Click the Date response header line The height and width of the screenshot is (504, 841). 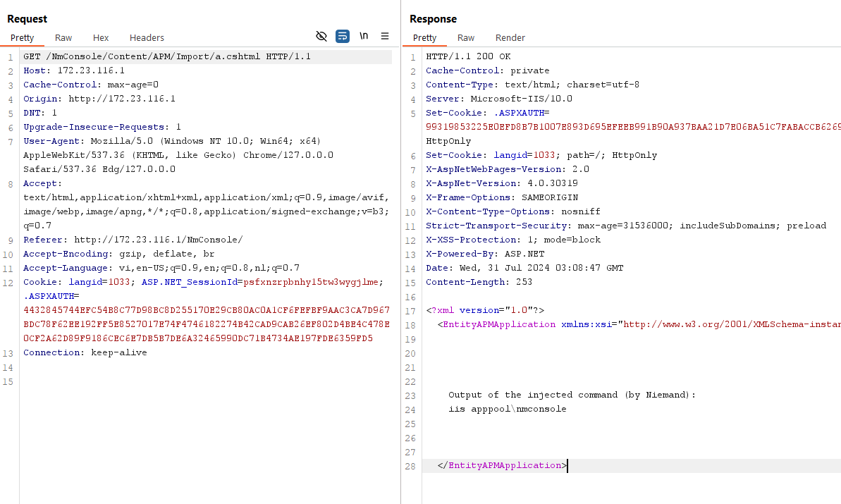coord(524,268)
